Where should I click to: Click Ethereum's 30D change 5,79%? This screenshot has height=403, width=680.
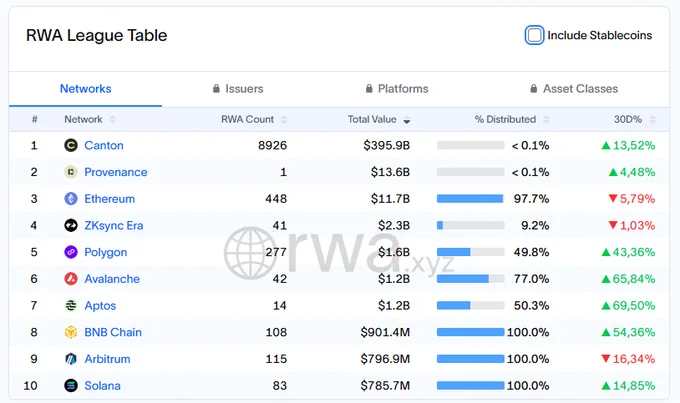[x=632, y=199]
